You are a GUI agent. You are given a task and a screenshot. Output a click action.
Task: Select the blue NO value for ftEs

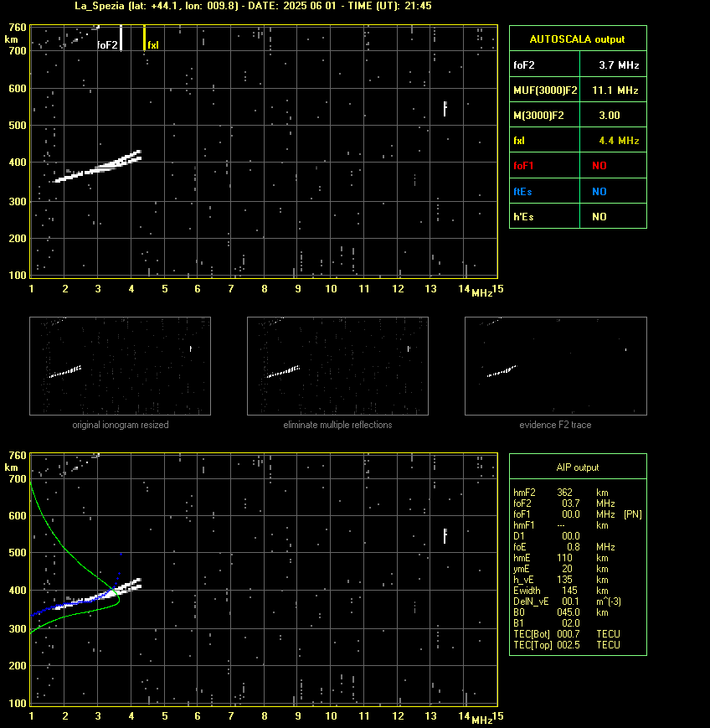pyautogui.click(x=599, y=192)
